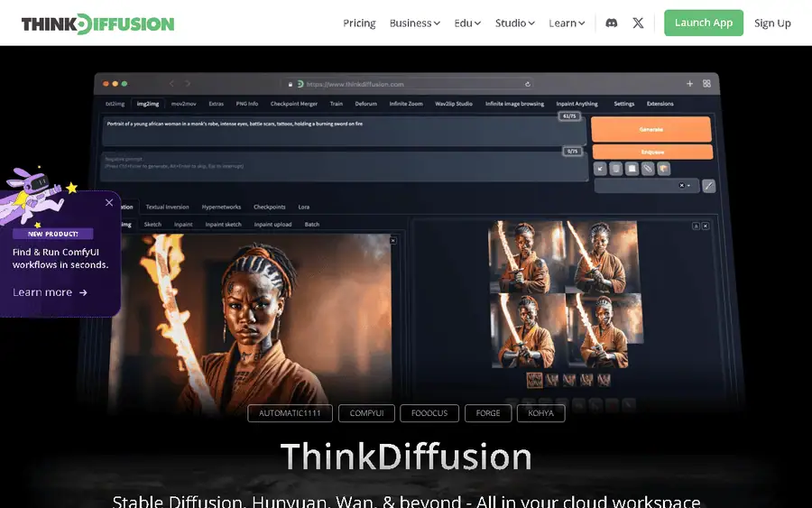This screenshot has width=812, height=508.
Task: Close the output gallery with X icon
Action: click(706, 226)
